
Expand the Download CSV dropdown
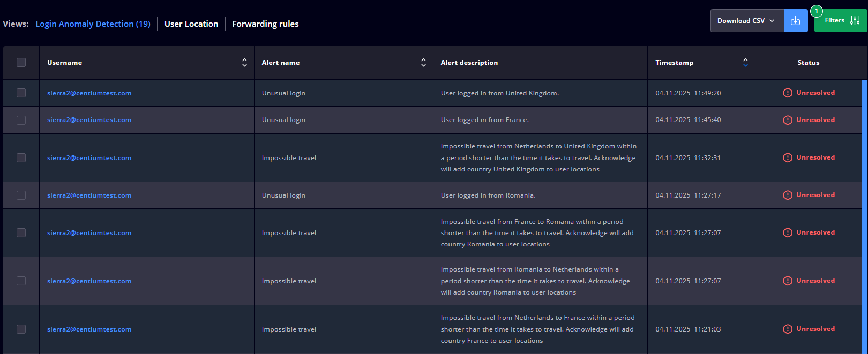(747, 21)
